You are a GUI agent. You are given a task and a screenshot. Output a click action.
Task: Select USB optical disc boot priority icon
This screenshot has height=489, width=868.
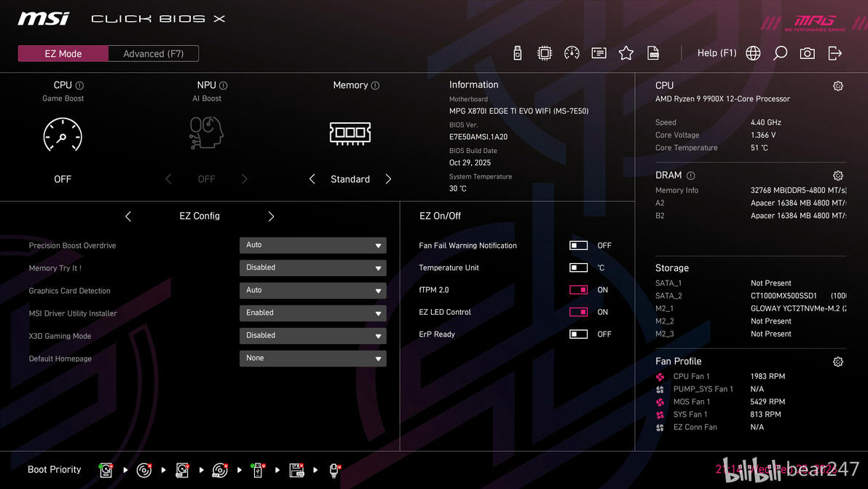(220, 470)
